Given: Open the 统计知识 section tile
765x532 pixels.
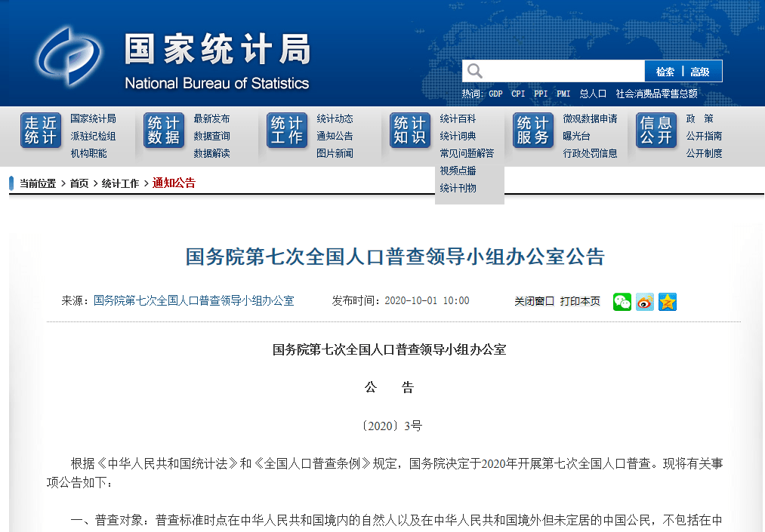Looking at the screenshot, I should point(410,131).
